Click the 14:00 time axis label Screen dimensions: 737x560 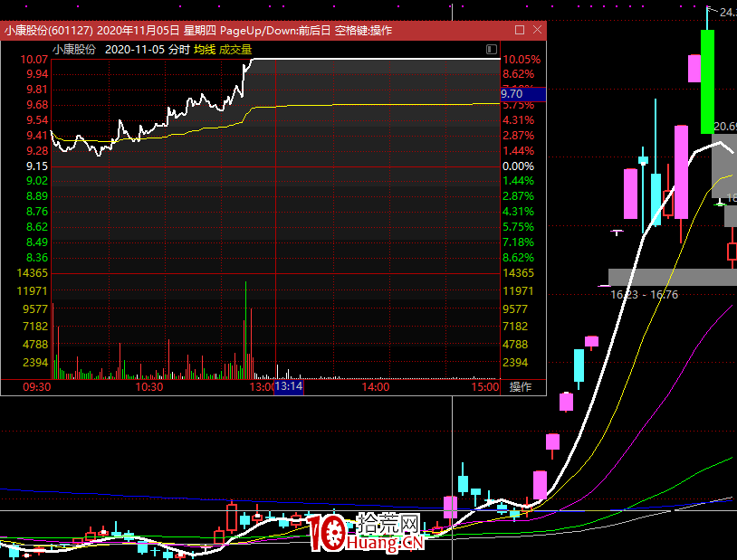pyautogui.click(x=375, y=387)
